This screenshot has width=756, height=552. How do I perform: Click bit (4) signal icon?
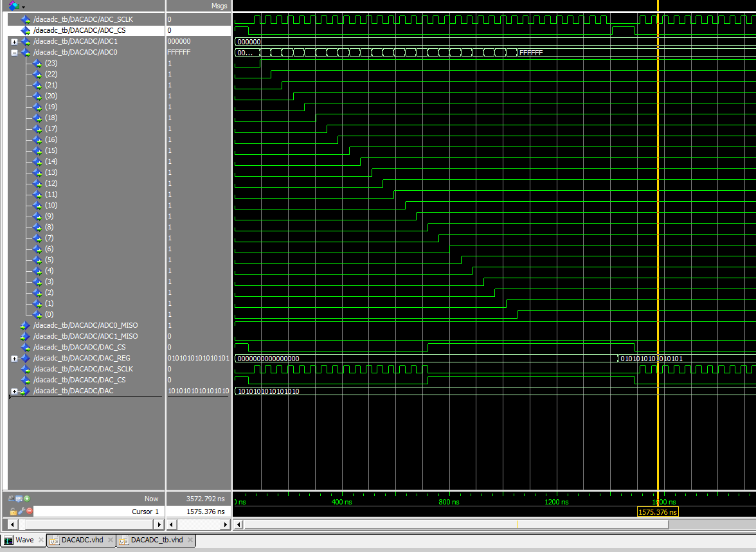pyautogui.click(x=37, y=271)
